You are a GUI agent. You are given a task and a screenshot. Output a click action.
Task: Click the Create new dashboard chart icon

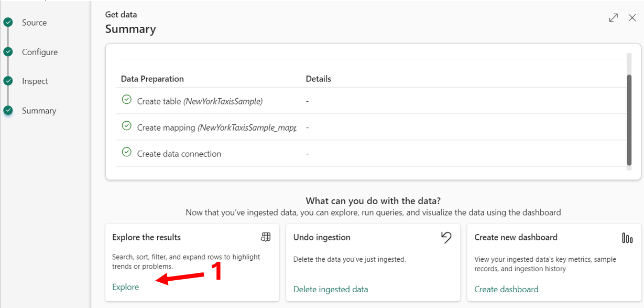pyautogui.click(x=627, y=238)
